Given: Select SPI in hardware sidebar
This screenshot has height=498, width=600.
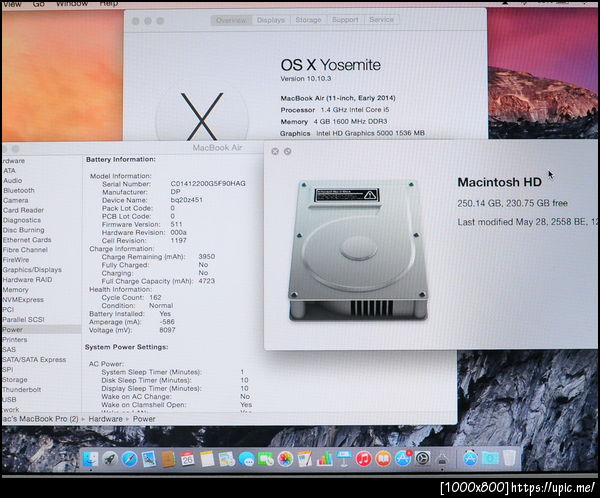Looking at the screenshot, I should coord(8,370).
